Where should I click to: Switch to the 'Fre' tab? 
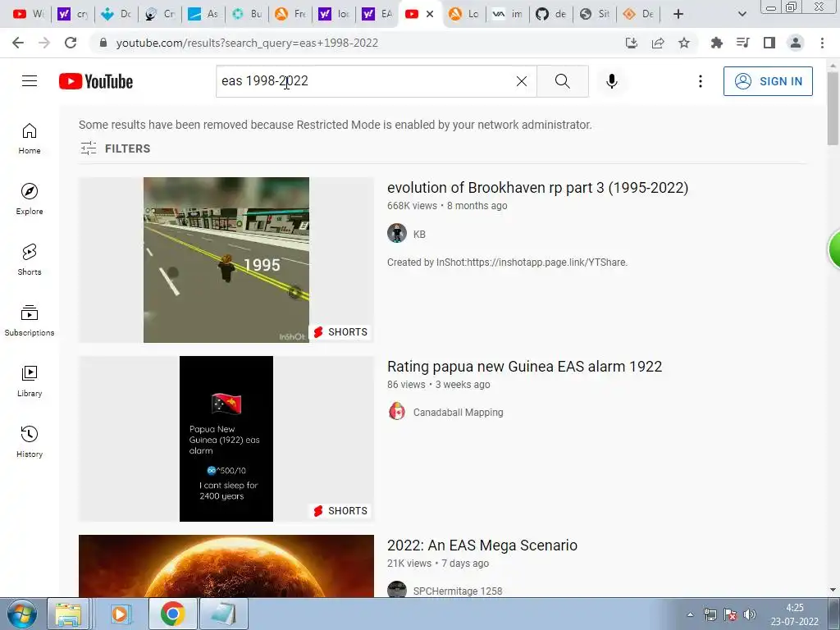pyautogui.click(x=290, y=14)
